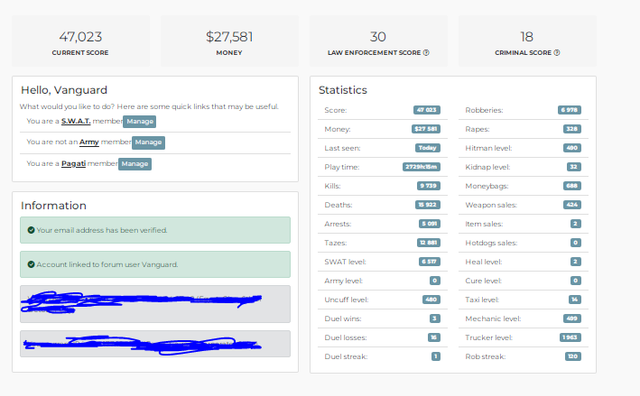Click the Hello, Vanguard heading
Image resolution: width=640 pixels, height=396 pixels.
(x=64, y=90)
